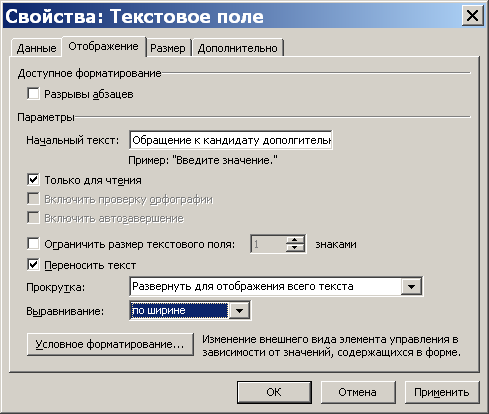This screenshot has width=489, height=414.
Task: Open Условное форматирование dialog
Action: 110,344
